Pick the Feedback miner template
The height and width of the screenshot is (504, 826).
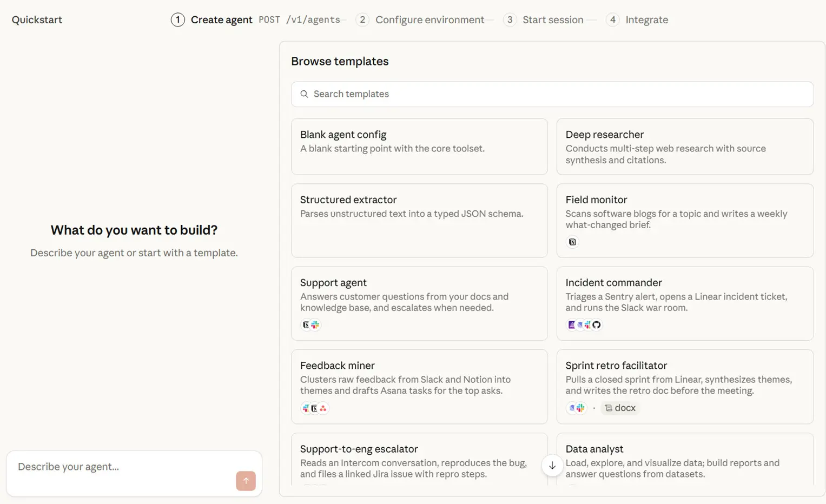(419, 387)
